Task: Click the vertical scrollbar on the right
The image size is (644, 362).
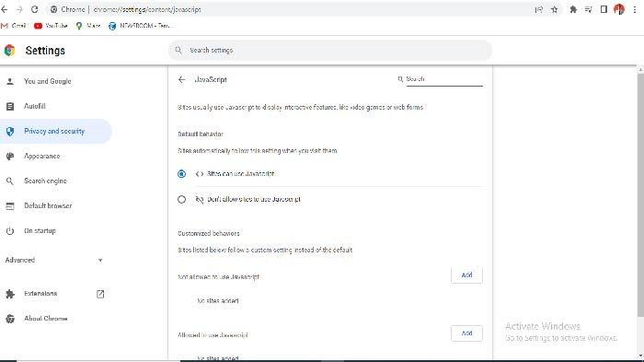Action: tap(640, 193)
